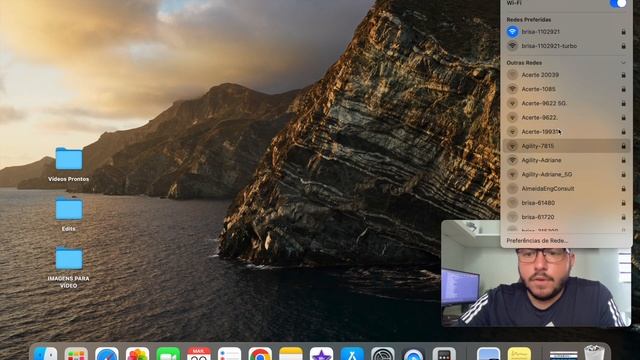
Task: Join the brisa-61480 network
Action: (x=566, y=203)
